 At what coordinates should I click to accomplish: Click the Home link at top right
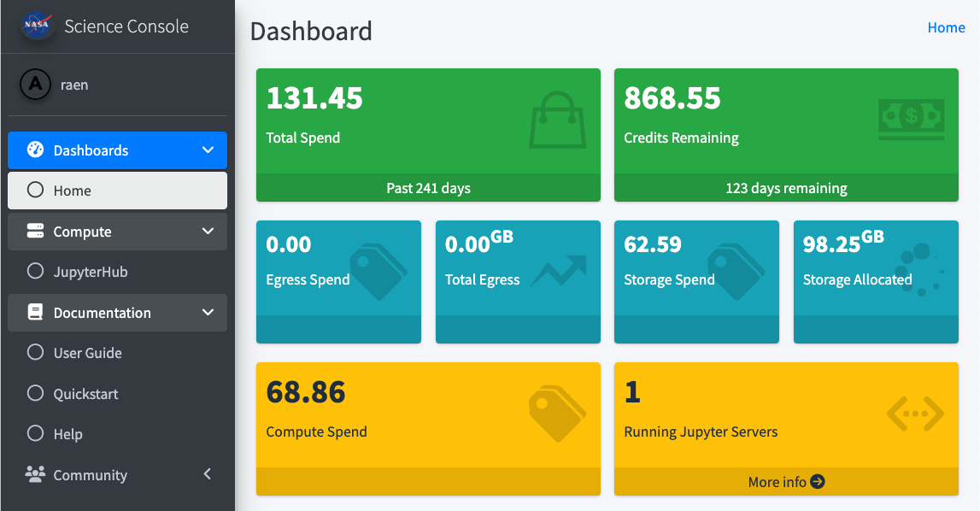[946, 27]
